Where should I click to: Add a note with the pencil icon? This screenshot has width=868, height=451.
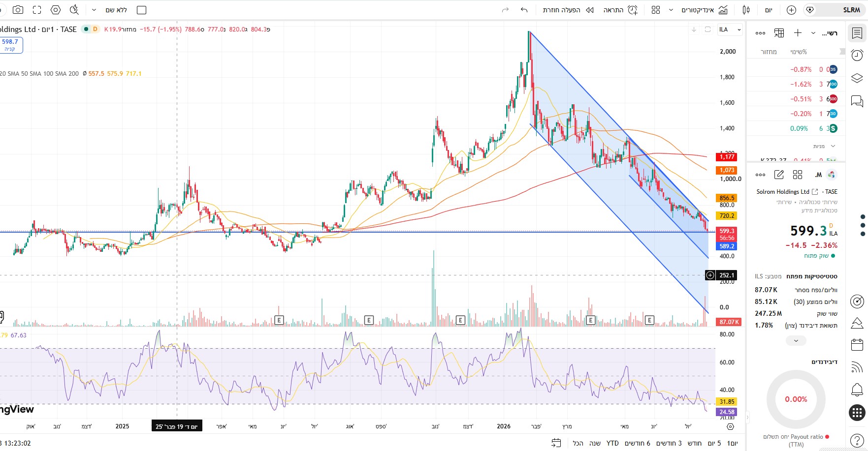coord(779,175)
